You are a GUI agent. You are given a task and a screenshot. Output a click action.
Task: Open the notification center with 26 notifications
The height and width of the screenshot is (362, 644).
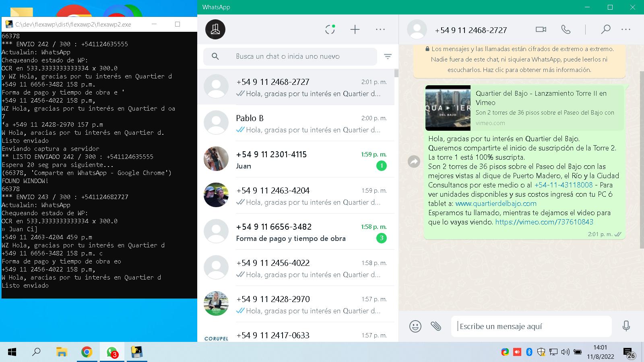pyautogui.click(x=629, y=353)
